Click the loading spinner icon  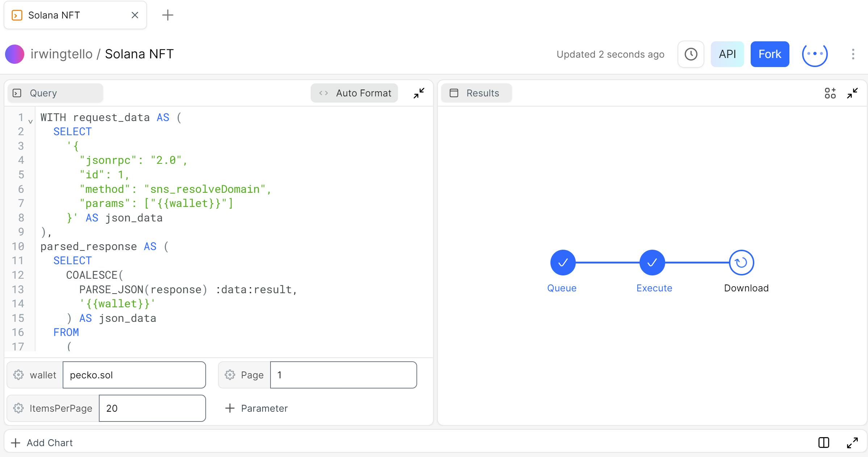tap(815, 54)
